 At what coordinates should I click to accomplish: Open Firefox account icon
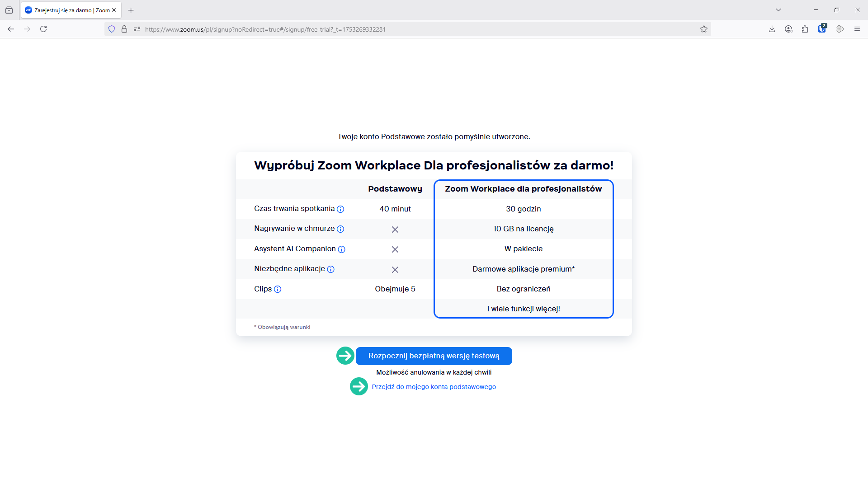tap(789, 29)
